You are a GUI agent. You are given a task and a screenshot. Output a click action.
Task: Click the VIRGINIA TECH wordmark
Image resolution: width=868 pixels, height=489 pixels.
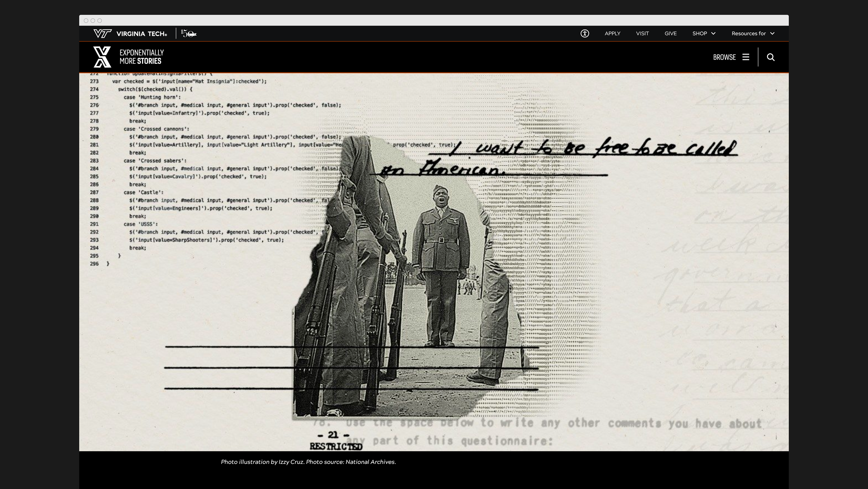(x=142, y=34)
